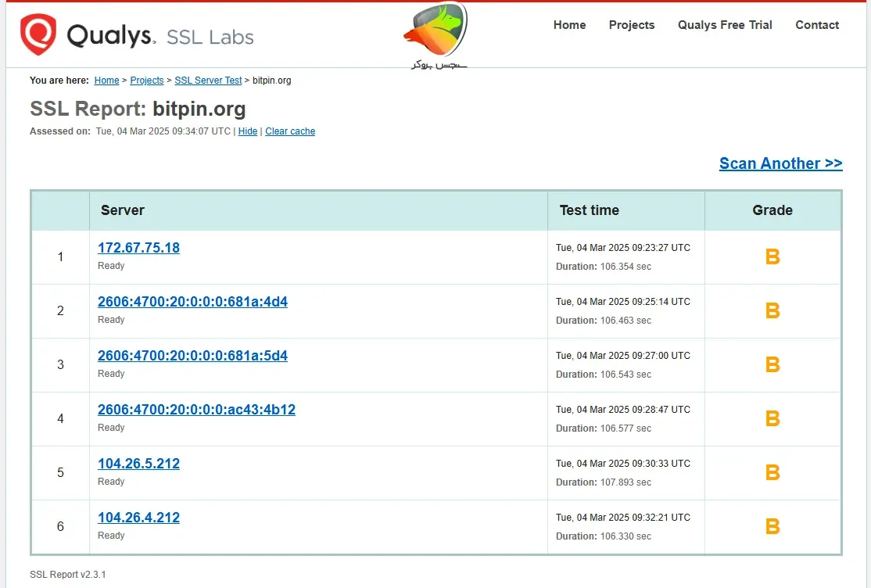The height and width of the screenshot is (588, 871).
Task: Click row number 6 cell
Action: pyautogui.click(x=60, y=526)
